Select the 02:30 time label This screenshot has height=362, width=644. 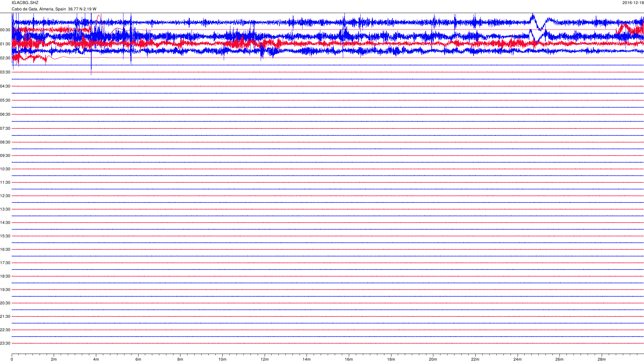pos(5,58)
